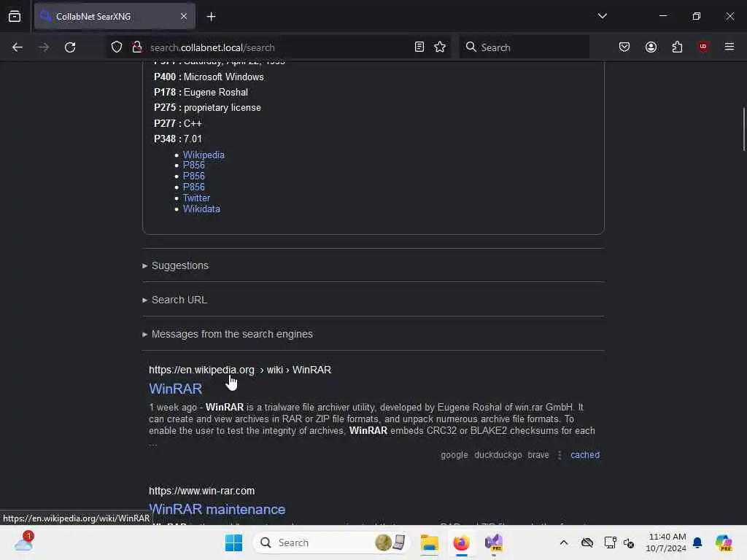Open tracking protection shield icon
Viewport: 747px width, 560px height.
pos(117,47)
